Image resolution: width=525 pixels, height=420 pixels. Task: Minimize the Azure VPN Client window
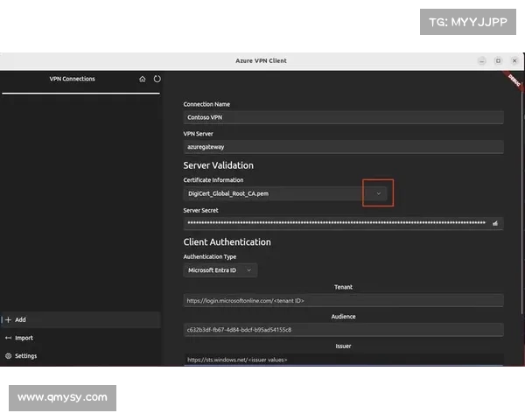pyautogui.click(x=482, y=61)
